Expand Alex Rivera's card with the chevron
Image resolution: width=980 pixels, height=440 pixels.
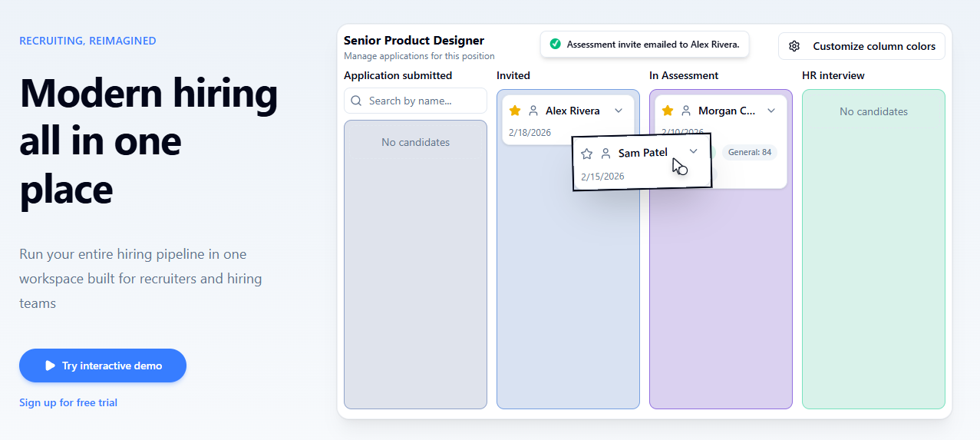coord(619,111)
